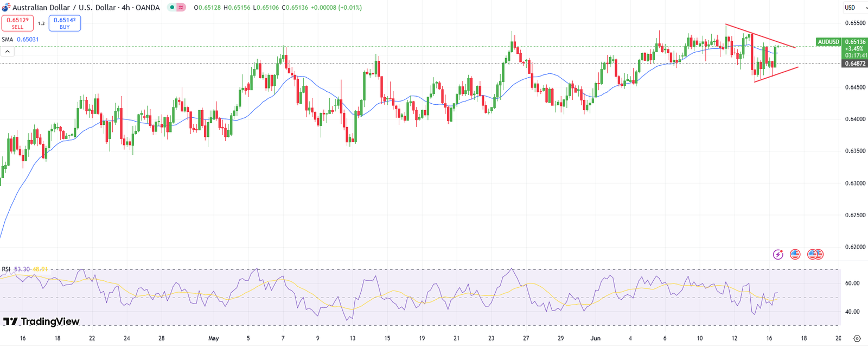The image size is (868, 347).
Task: Select the SMA indicator legend label
Action: coord(7,40)
